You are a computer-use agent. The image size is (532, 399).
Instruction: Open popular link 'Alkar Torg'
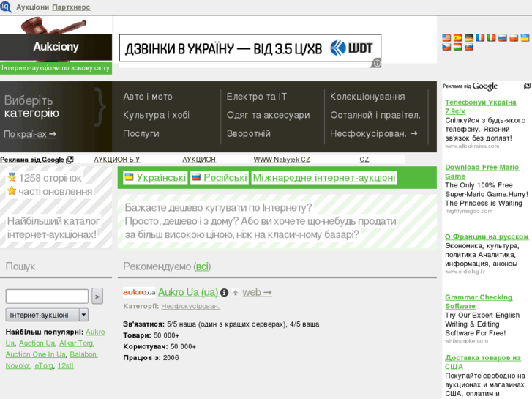pos(76,343)
